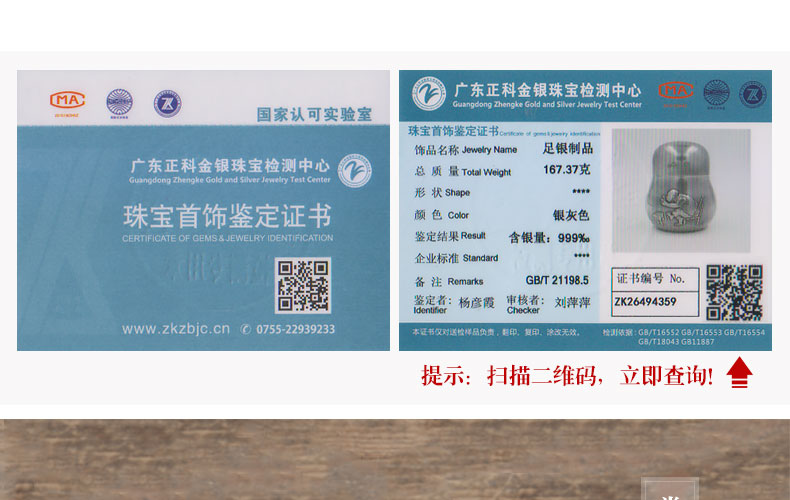The height and width of the screenshot is (500, 790).
Task: Click the 证书编号 No. label box
Action: pos(655,279)
